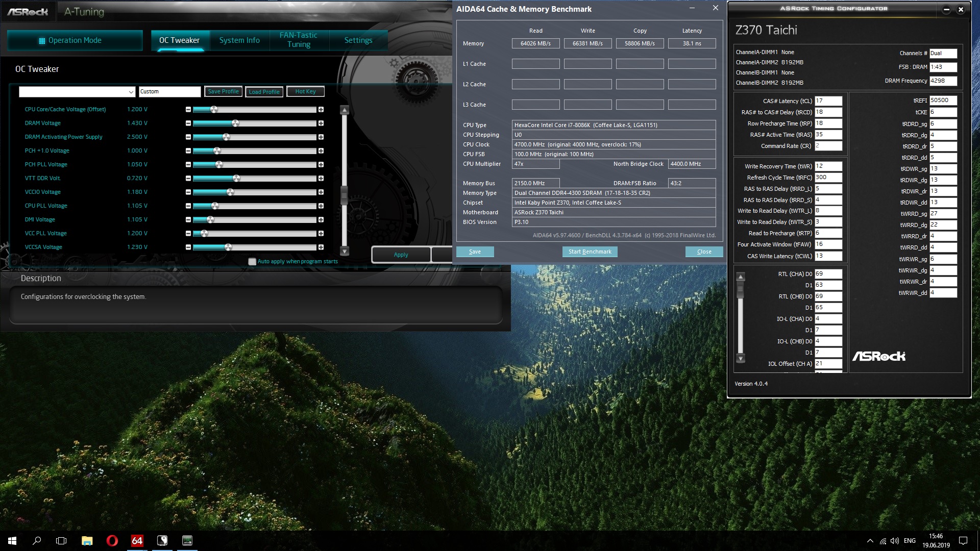The width and height of the screenshot is (980, 551).
Task: Click the DRAM Voltage slider handle
Action: pyautogui.click(x=235, y=123)
